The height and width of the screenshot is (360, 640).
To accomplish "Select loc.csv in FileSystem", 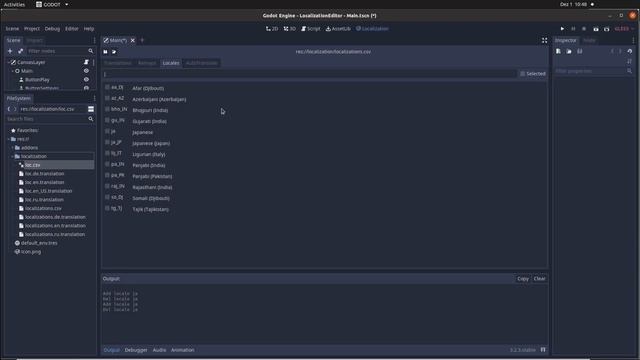I will pyautogui.click(x=33, y=165).
